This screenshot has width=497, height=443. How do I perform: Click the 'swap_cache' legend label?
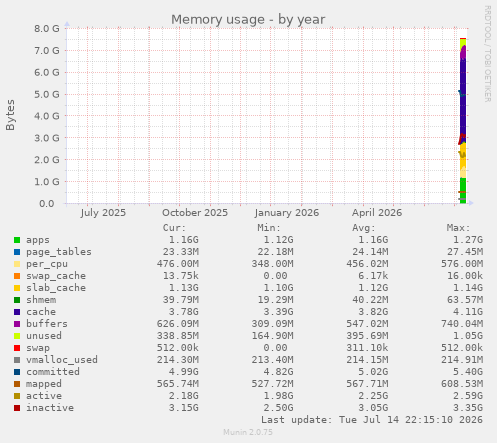pyautogui.click(x=56, y=276)
